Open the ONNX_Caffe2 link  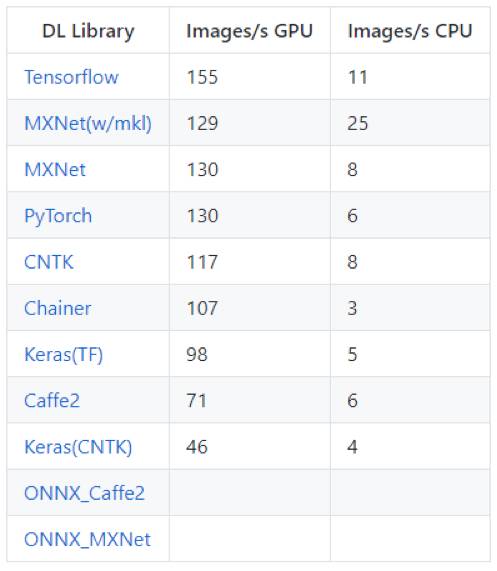(84, 493)
